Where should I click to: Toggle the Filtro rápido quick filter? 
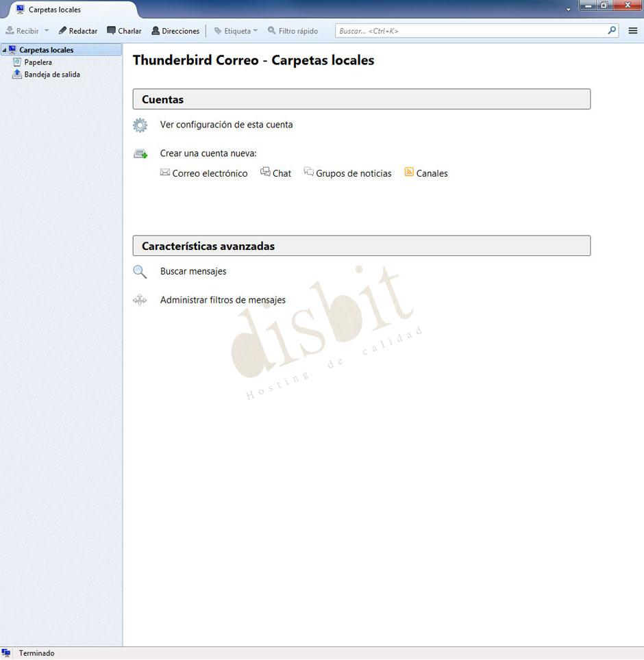pos(293,30)
